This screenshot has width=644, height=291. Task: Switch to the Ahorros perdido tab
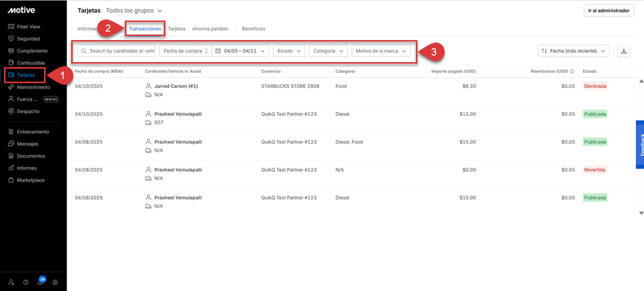(x=210, y=29)
